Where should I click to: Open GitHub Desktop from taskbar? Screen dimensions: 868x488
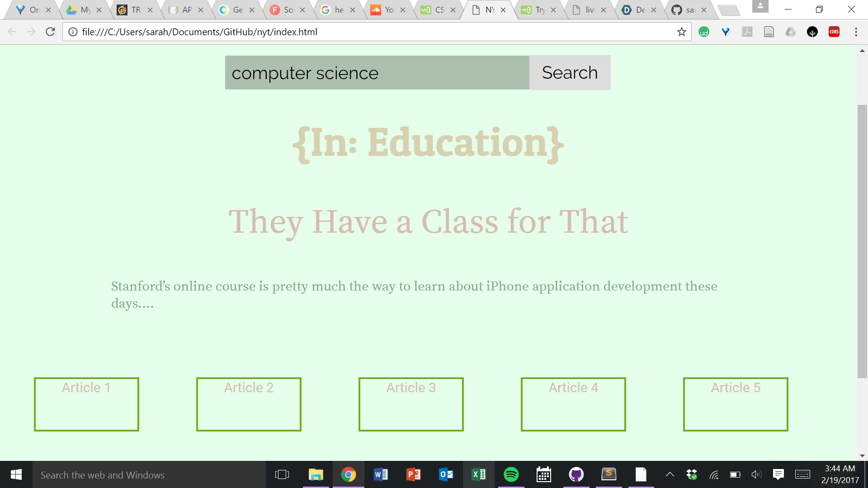pos(576,474)
